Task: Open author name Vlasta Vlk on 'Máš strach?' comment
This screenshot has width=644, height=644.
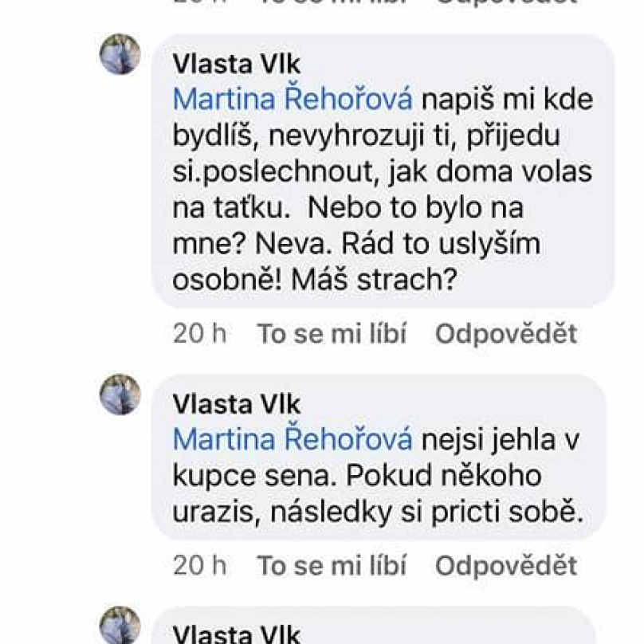Action: click(x=237, y=65)
